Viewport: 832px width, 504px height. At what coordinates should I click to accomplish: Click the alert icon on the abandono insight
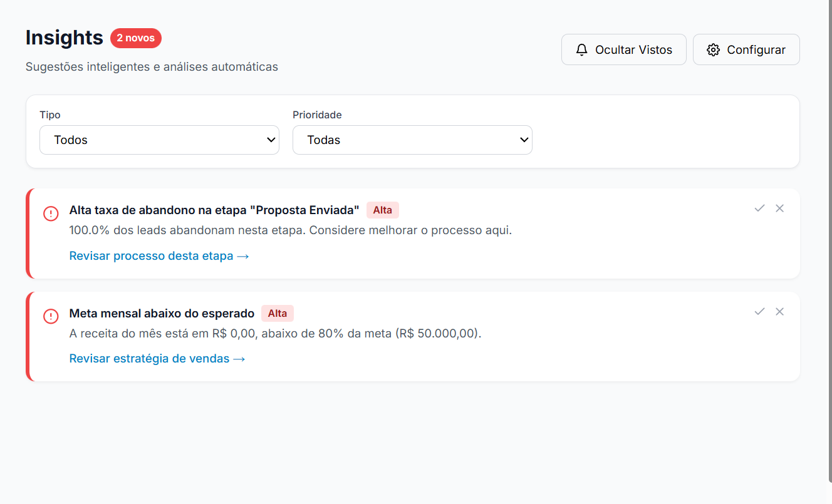point(51,213)
